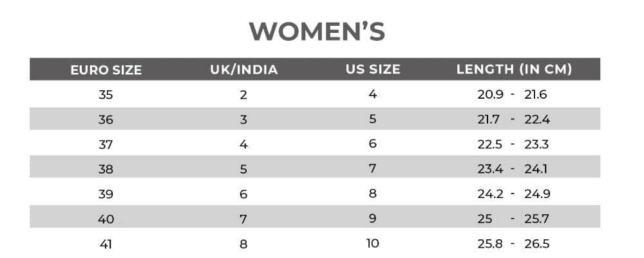Viewport: 644px width, 258px height.
Task: Click Euro size 40 cell
Action: tap(106, 219)
